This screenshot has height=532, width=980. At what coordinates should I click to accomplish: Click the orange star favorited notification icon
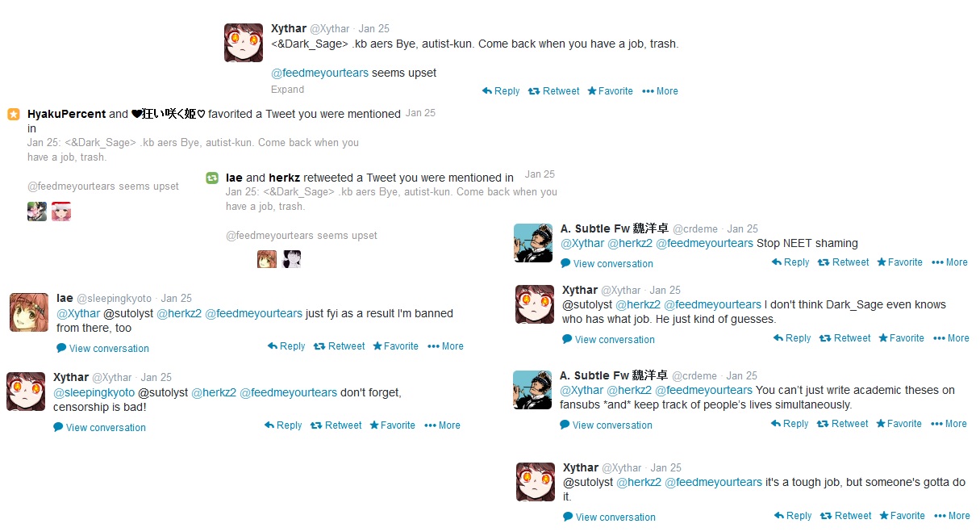[14, 115]
